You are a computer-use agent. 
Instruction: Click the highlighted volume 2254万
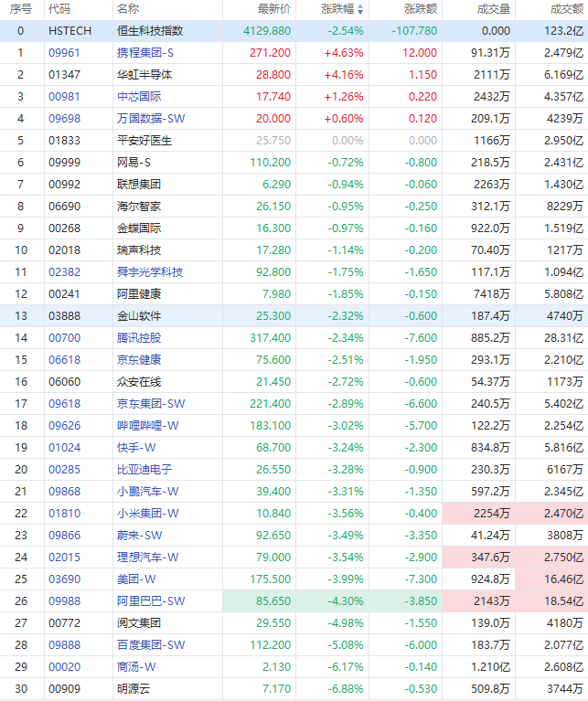tap(491, 513)
